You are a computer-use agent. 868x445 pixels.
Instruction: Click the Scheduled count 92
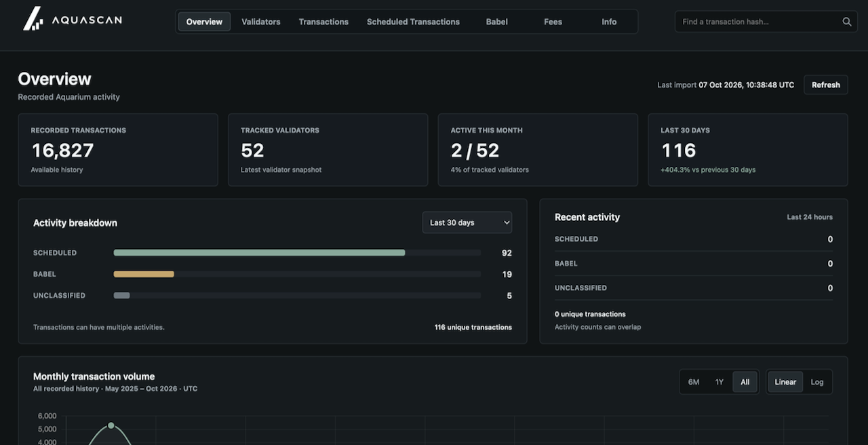click(x=507, y=253)
